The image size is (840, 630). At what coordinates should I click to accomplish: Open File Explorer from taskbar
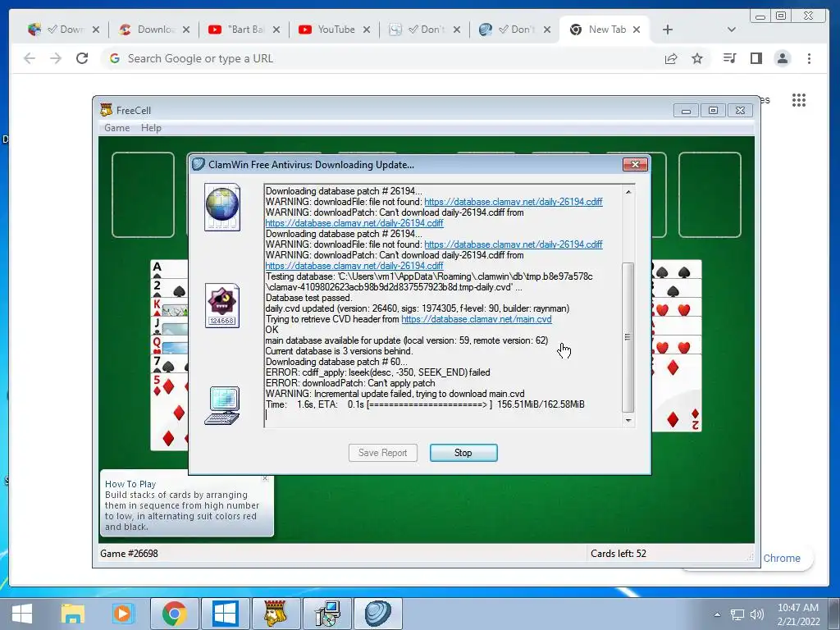[x=73, y=614]
